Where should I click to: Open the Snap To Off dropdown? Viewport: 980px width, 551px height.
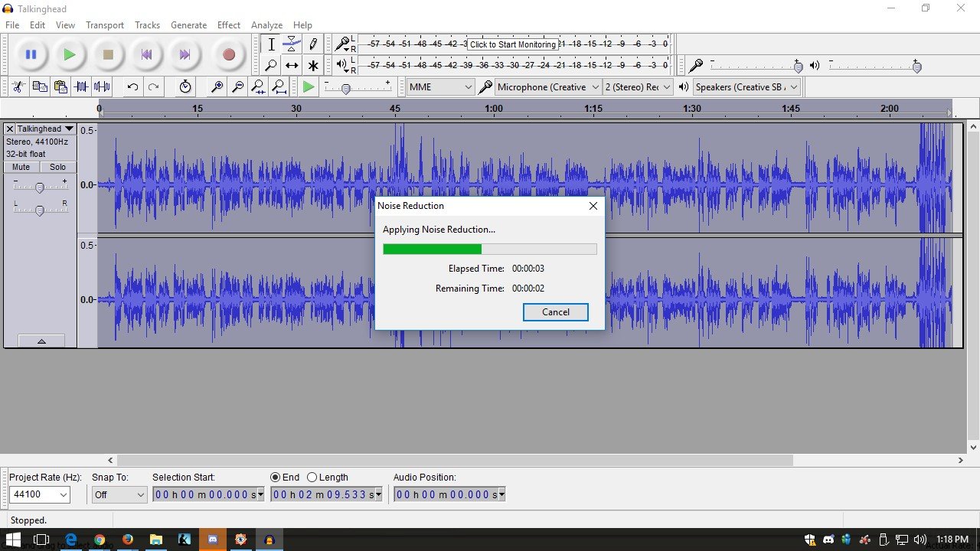pos(119,494)
